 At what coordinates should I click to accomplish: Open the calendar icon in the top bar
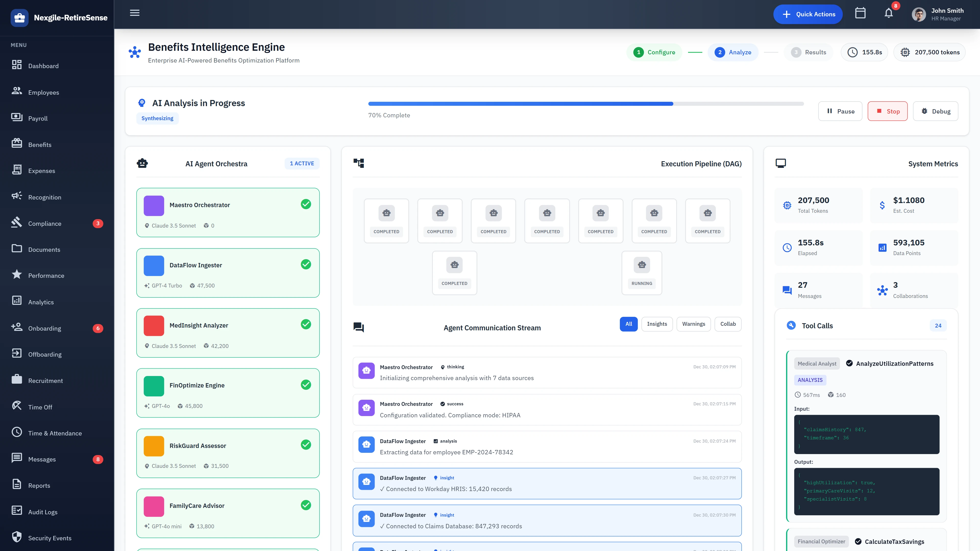point(861,12)
